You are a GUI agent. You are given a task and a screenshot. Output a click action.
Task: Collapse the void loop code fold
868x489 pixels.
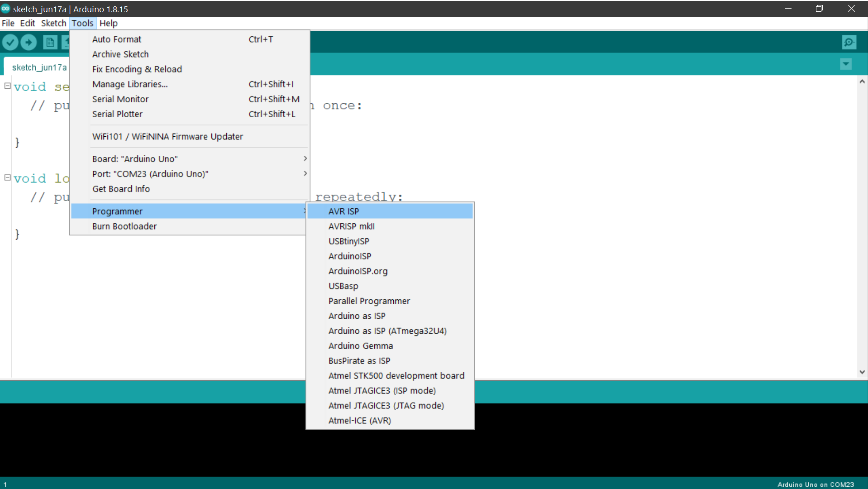click(7, 177)
